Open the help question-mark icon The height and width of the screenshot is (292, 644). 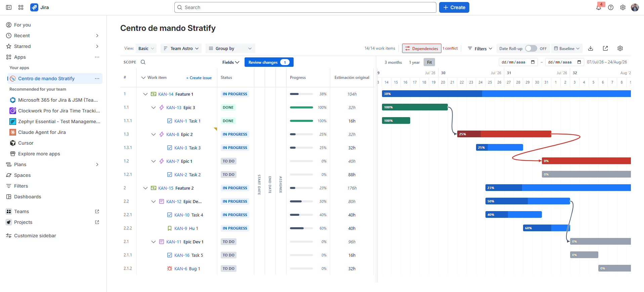pos(611,7)
